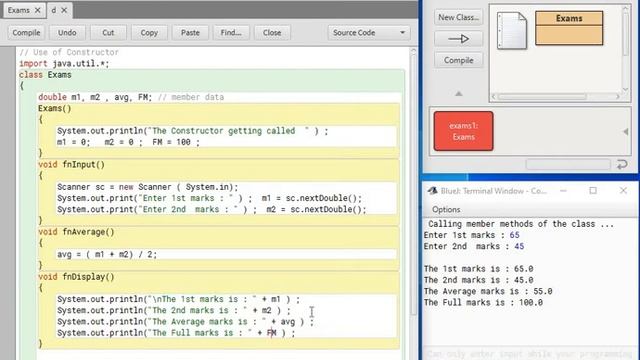This screenshot has height=360, width=640.
Task: Click the code pad input field
Action: click(568, 164)
